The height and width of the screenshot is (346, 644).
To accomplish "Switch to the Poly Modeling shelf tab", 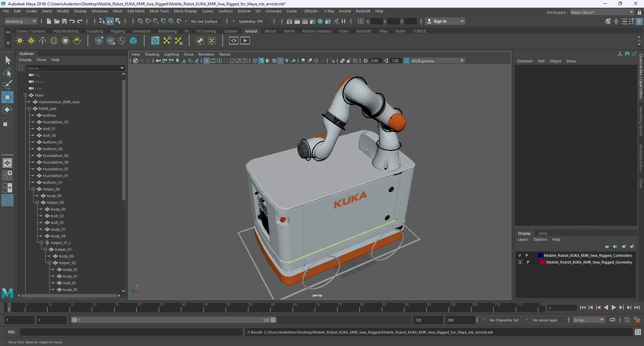I will pos(66,31).
